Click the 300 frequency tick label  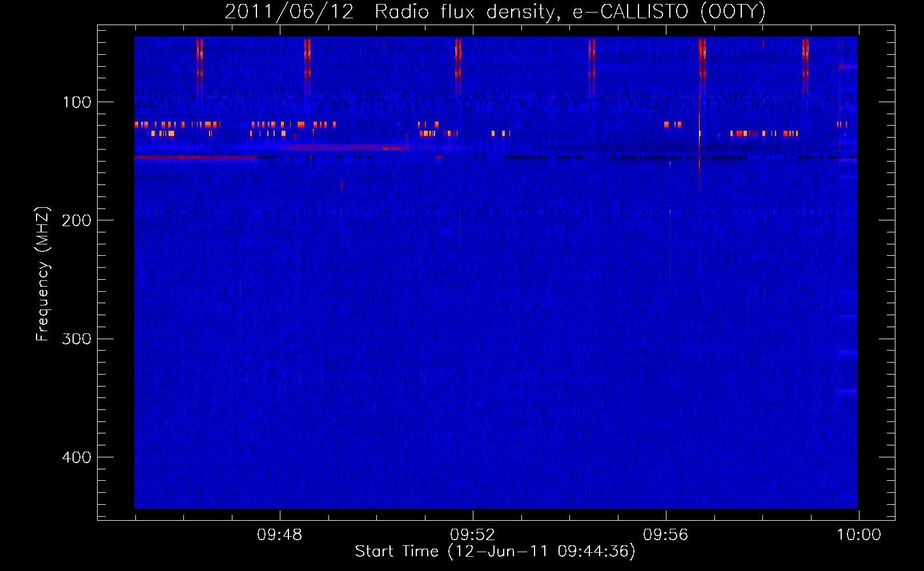pyautogui.click(x=77, y=339)
